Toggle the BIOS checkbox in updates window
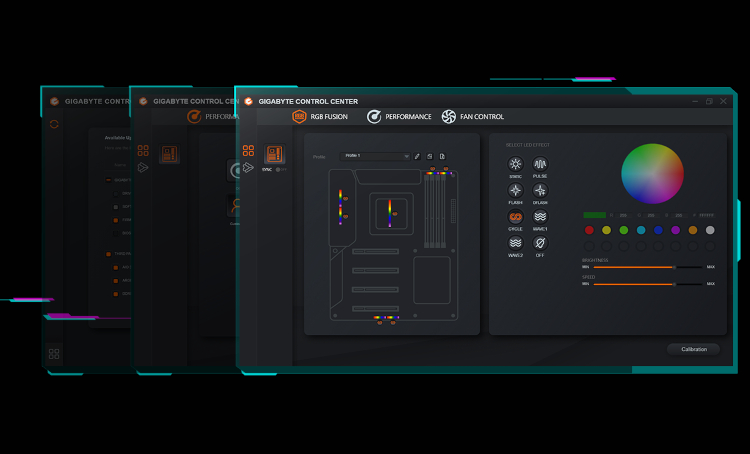The width and height of the screenshot is (750, 454). pos(116,233)
